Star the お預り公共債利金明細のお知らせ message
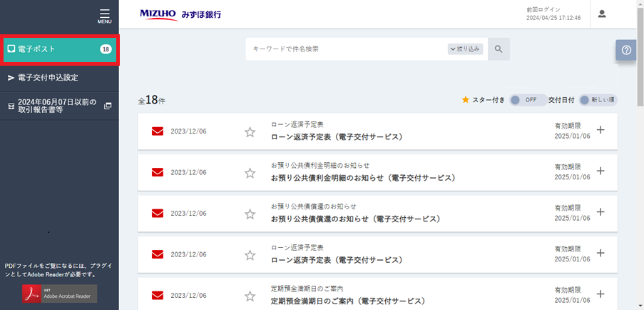This screenshot has height=310, width=644. 250,173
